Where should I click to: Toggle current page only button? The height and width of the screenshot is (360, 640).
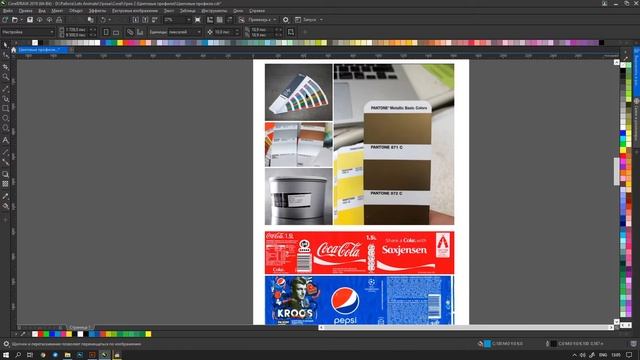click(140, 32)
